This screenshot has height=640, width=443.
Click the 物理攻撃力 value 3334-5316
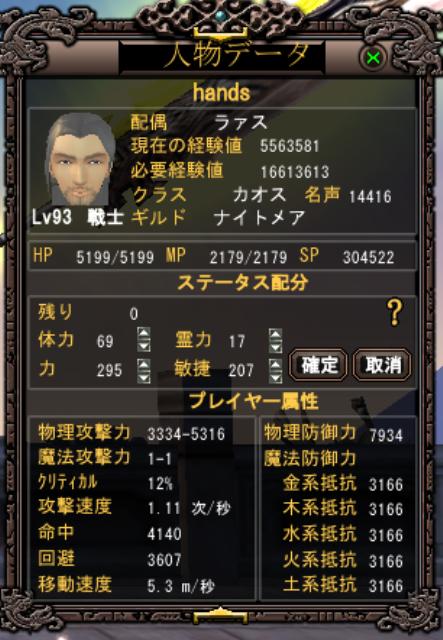[186, 434]
